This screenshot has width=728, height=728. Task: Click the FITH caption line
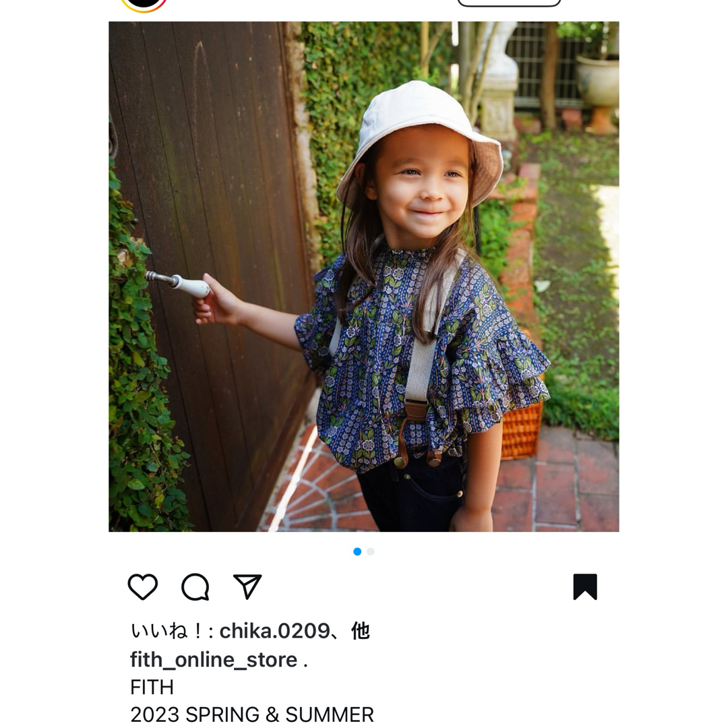click(x=152, y=687)
